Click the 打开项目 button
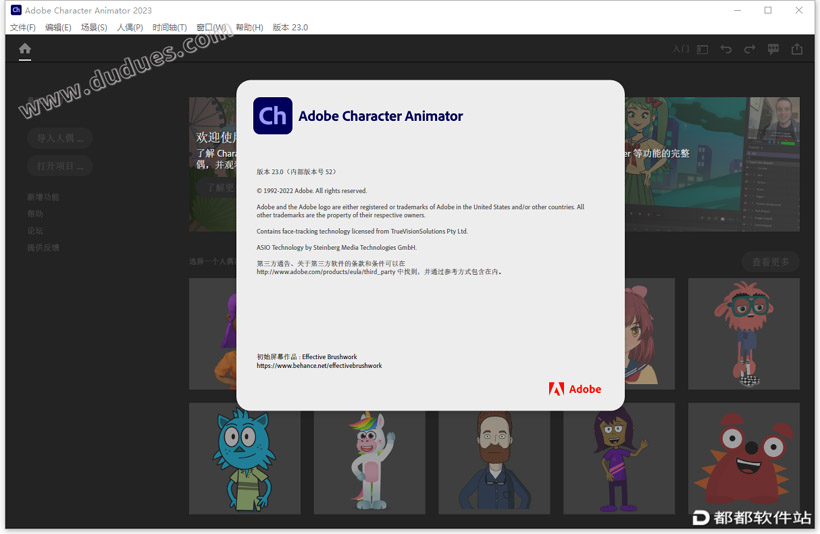The image size is (820, 534). 60,166
